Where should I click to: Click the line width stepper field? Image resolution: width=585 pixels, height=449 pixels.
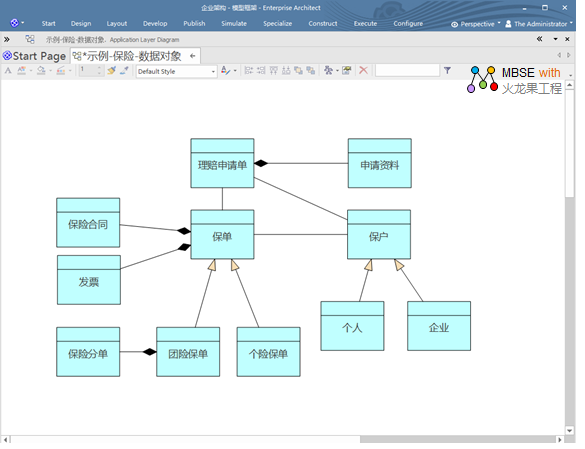[x=91, y=71]
